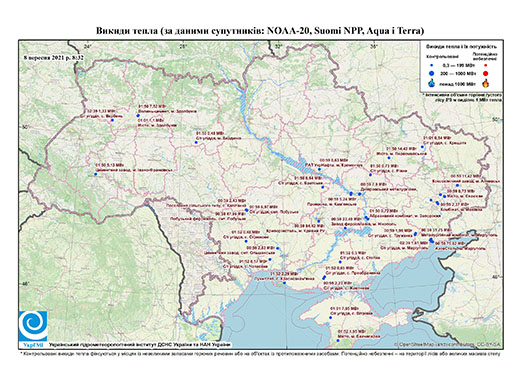Select the Kryvyi Rih Kryvorizhstal marker
Screen dimensions: 520x368
click(x=319, y=221)
